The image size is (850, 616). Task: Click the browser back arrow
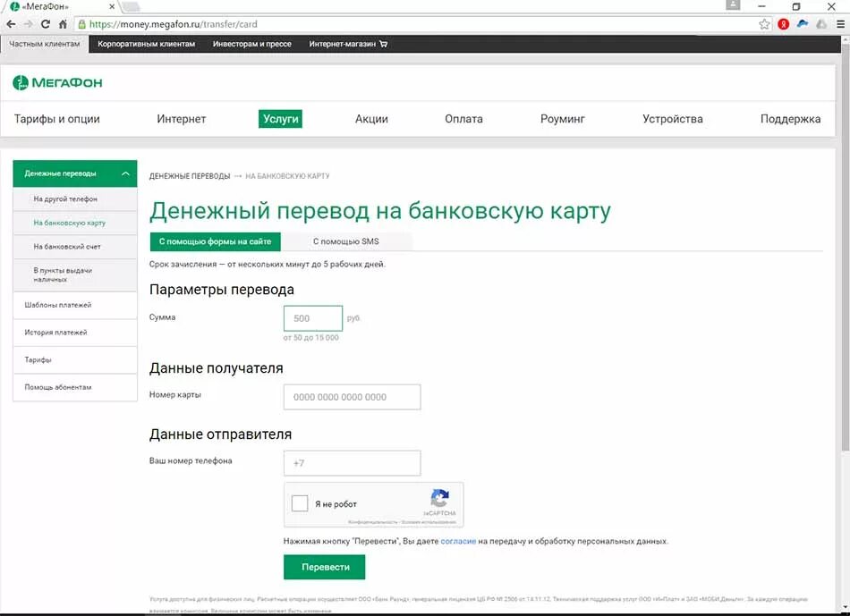(11, 24)
